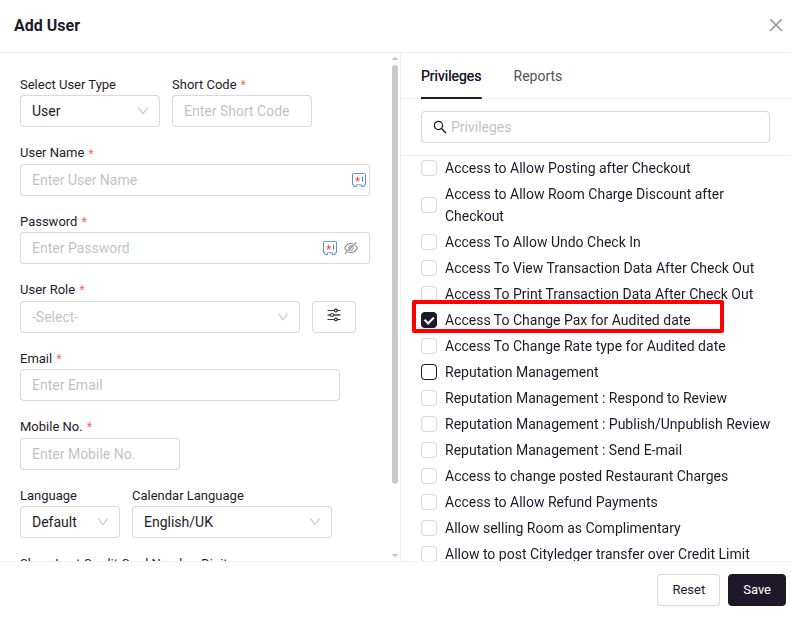Switch to the Reports tab
The image size is (791, 619).
click(x=538, y=76)
